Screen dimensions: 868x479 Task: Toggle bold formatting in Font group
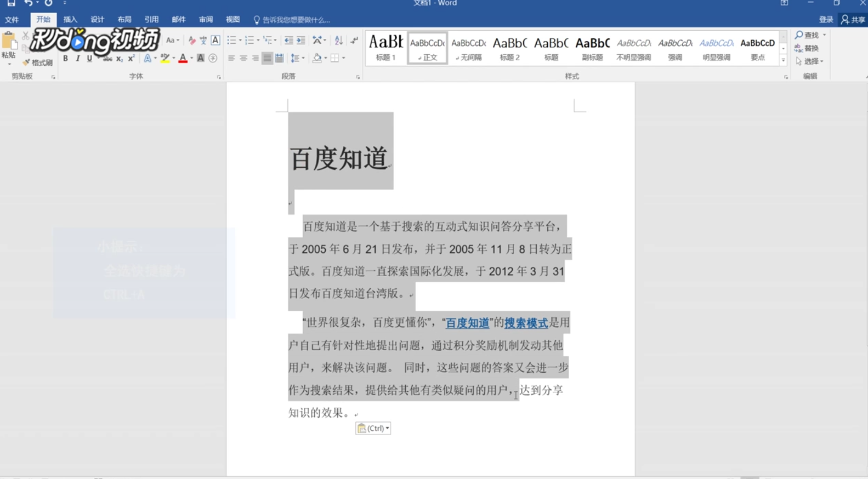pos(65,58)
